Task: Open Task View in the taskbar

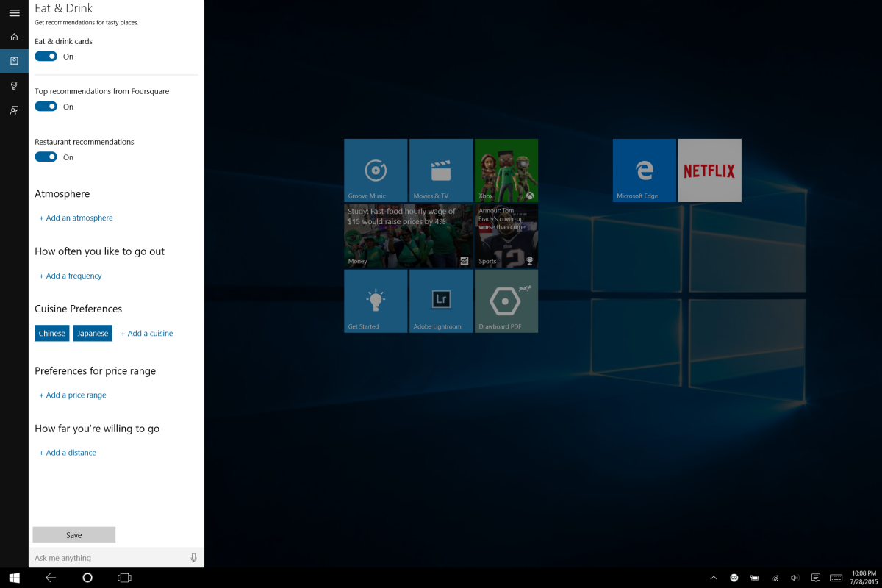Action: click(x=124, y=578)
